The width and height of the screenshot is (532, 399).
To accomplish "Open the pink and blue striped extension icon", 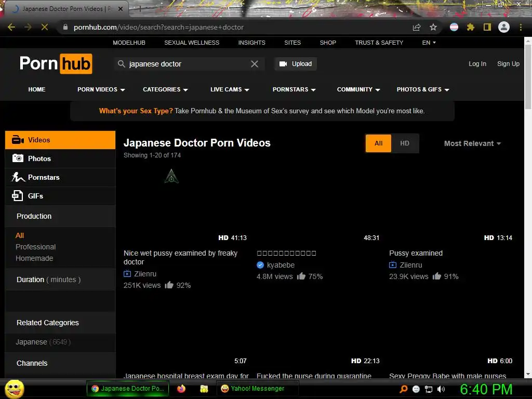I will coord(454,27).
